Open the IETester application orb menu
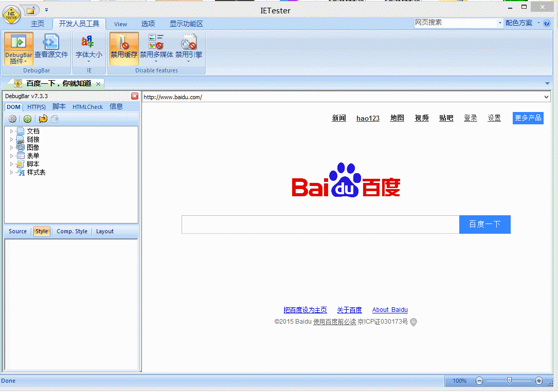This screenshot has height=392, width=558. (x=11, y=15)
